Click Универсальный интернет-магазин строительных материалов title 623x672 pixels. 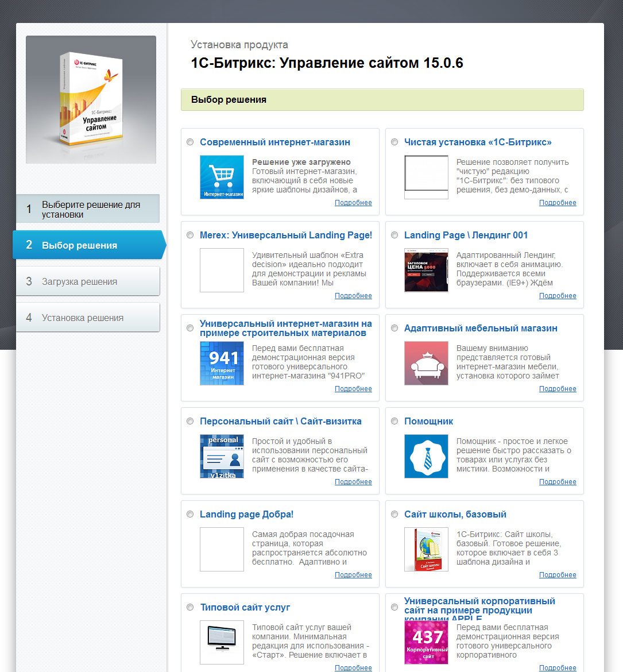286,329
